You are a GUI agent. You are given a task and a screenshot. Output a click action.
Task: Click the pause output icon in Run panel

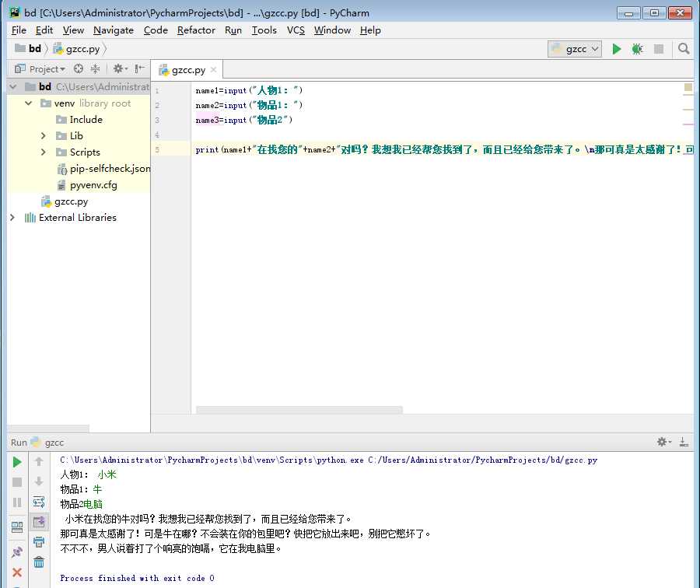point(17,502)
